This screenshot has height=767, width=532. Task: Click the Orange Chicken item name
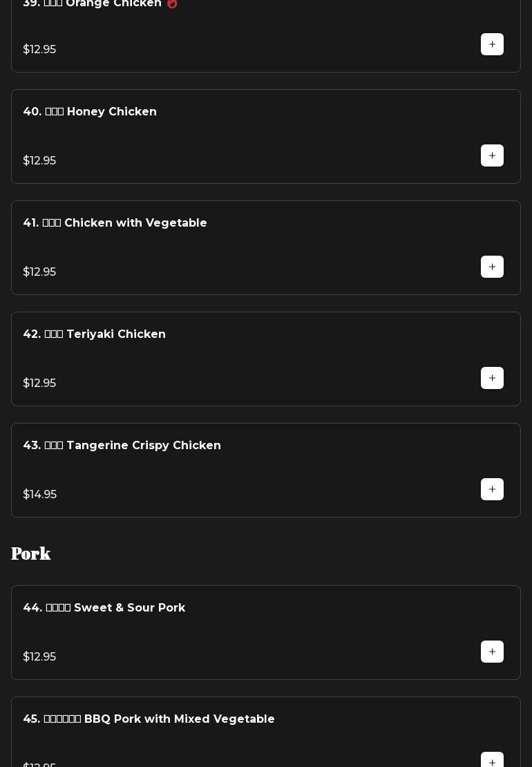click(x=92, y=3)
